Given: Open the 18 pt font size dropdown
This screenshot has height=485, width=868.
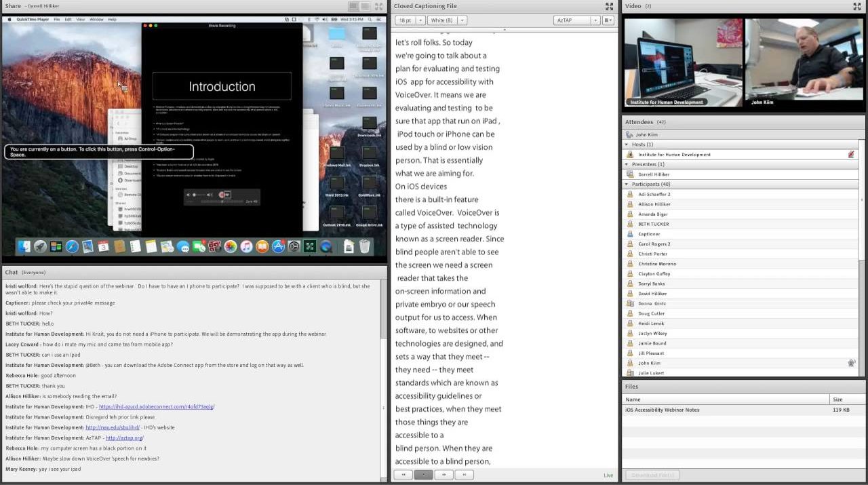Looking at the screenshot, I should (x=409, y=20).
